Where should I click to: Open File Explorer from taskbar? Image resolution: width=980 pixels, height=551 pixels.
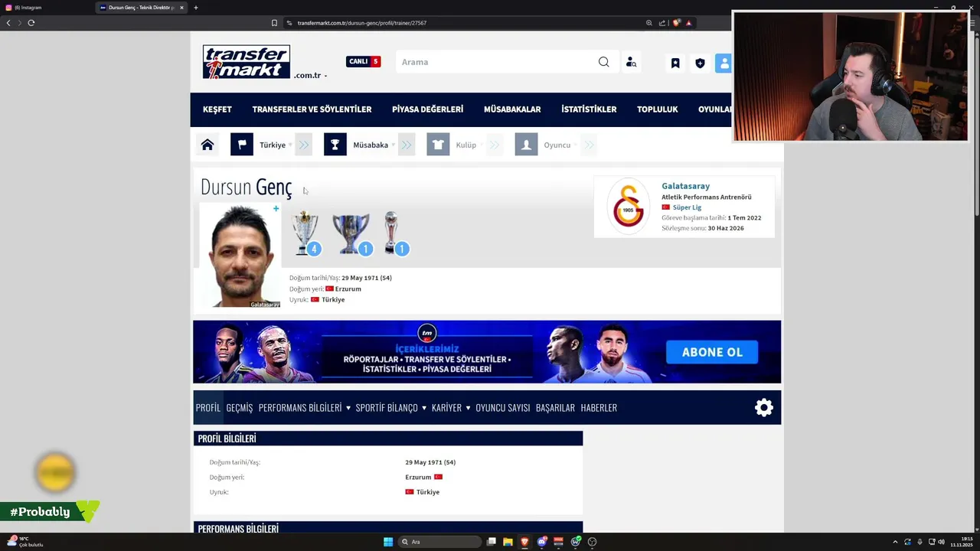[x=508, y=542]
